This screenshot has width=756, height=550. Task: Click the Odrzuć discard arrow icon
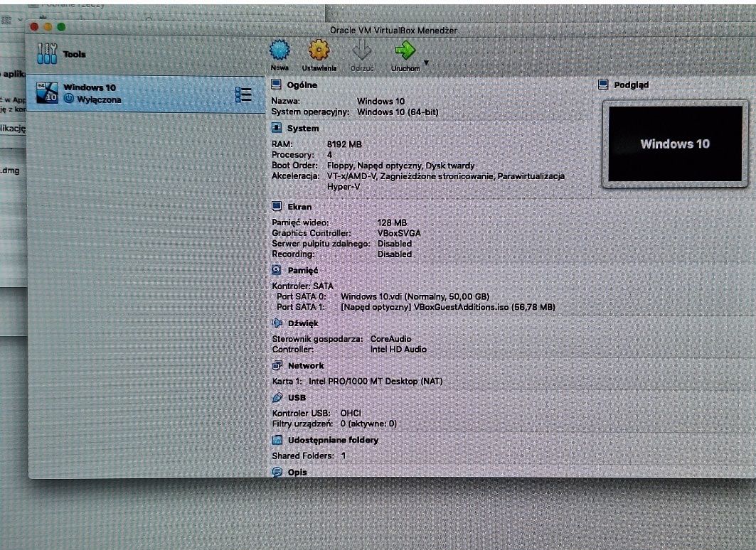(x=361, y=50)
